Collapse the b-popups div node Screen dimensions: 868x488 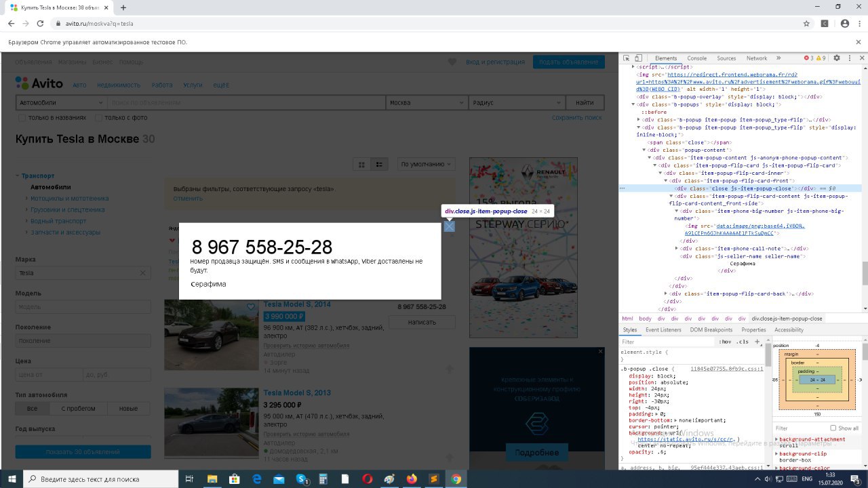[633, 104]
